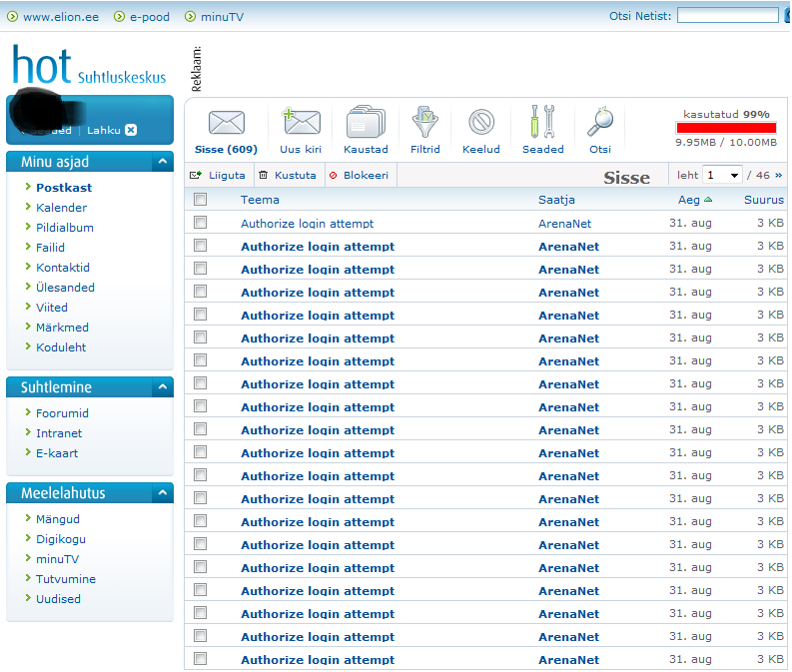Open Ülesanded in the sidebar

[x=65, y=288]
